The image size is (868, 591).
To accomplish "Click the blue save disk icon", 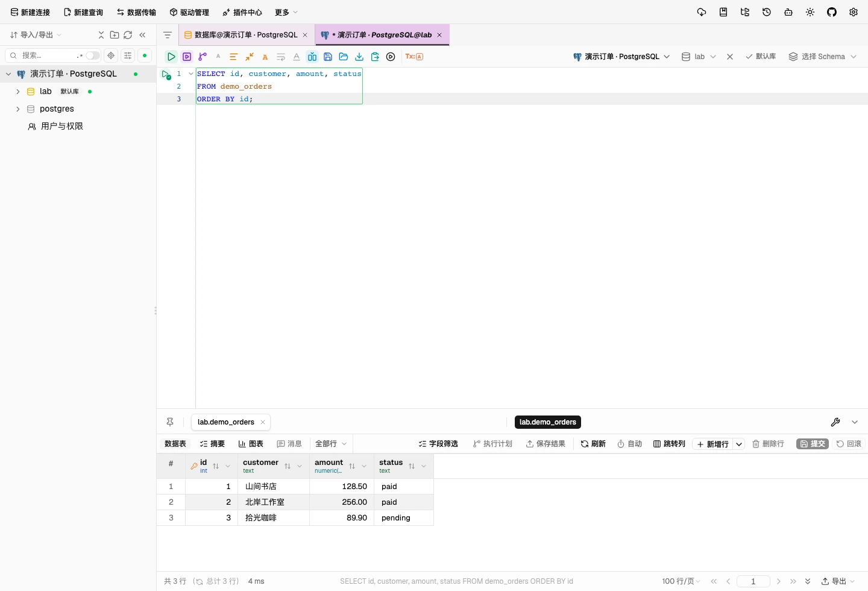I will [x=328, y=57].
